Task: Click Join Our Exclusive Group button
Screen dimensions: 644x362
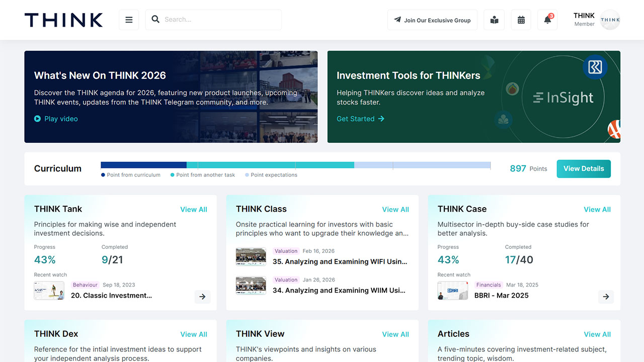Action: [432, 20]
